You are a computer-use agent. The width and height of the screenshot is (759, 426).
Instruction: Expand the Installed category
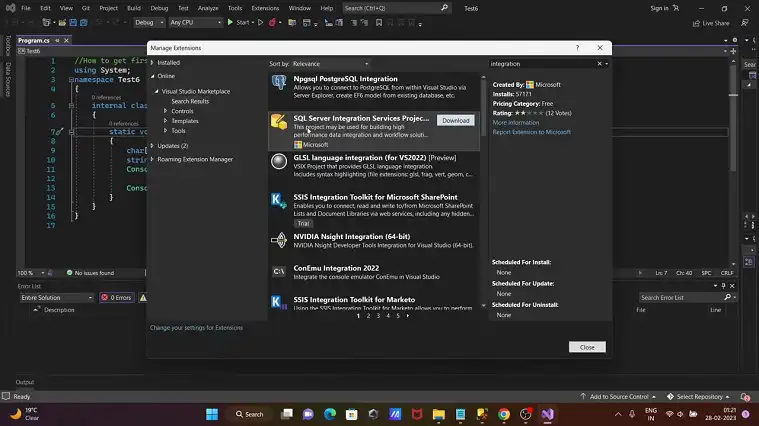[x=152, y=62]
